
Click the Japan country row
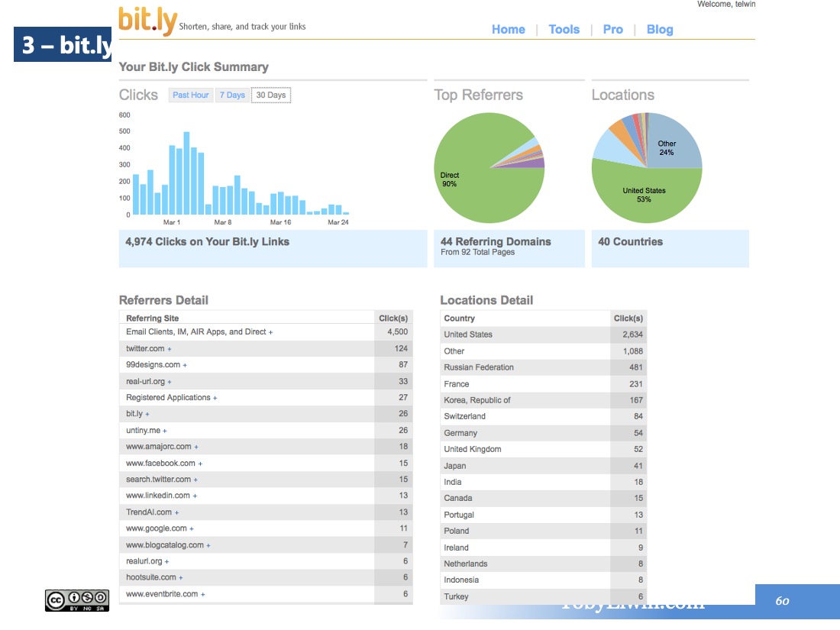543,466
